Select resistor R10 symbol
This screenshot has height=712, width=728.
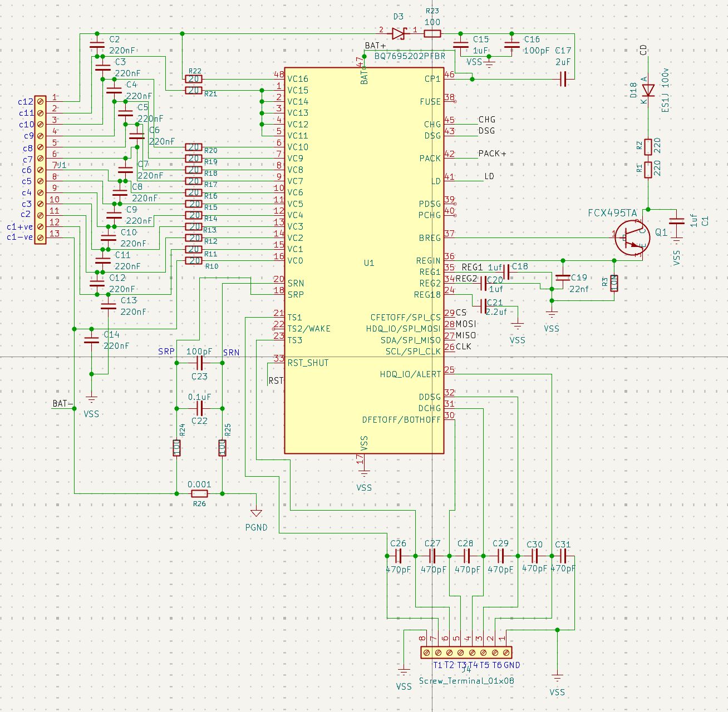[194, 260]
